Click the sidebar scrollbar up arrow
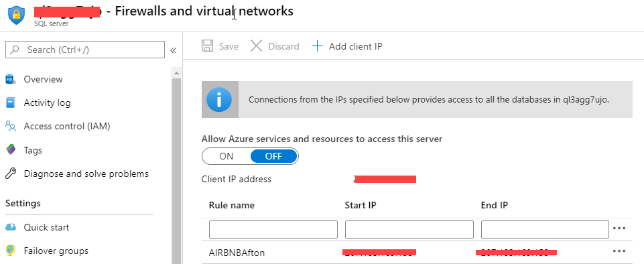The width and height of the screenshot is (644, 264). (176, 73)
